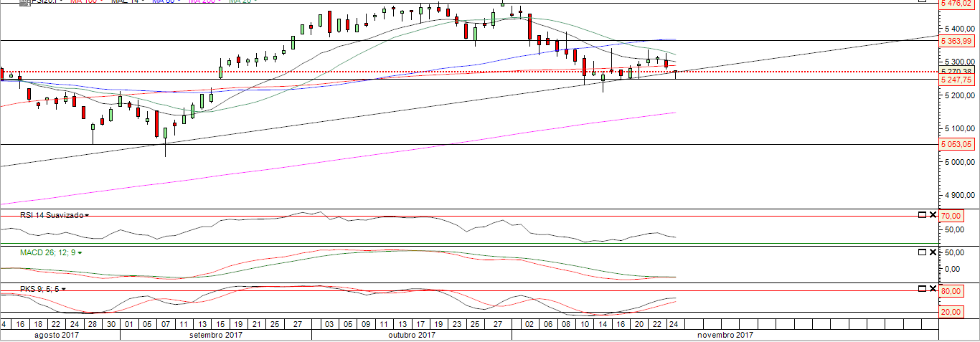Select the 5 363,99 price level label
This screenshot has width=980, height=342.
(958, 41)
